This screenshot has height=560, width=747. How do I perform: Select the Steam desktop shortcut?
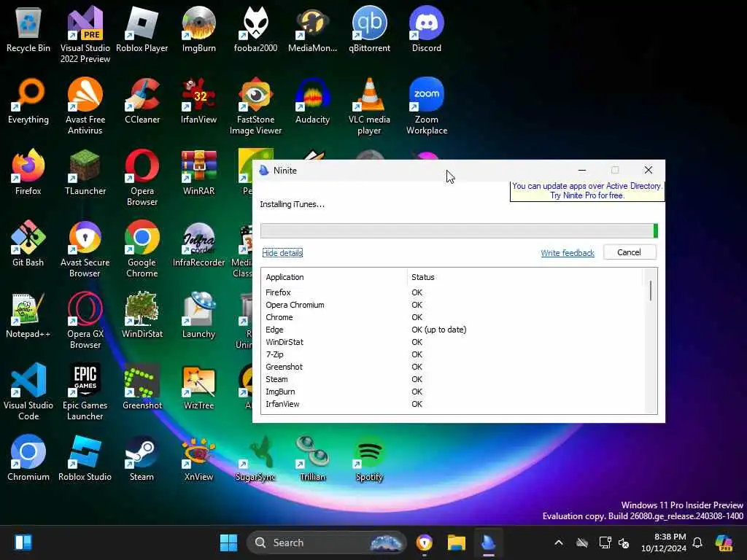[x=142, y=458]
